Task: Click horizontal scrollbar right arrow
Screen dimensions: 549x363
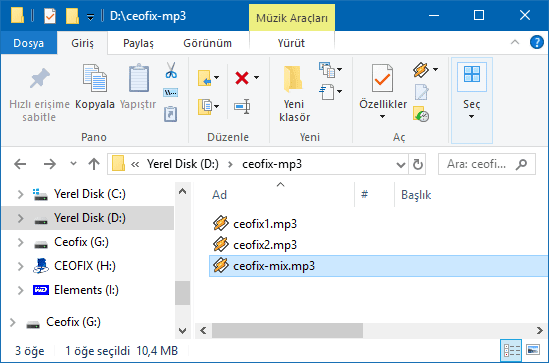Action: tap(540, 330)
